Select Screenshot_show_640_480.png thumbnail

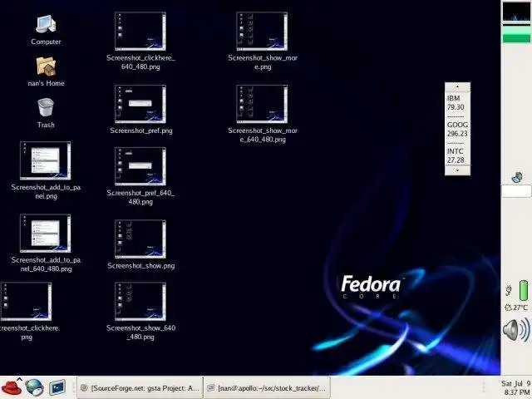coord(140,301)
